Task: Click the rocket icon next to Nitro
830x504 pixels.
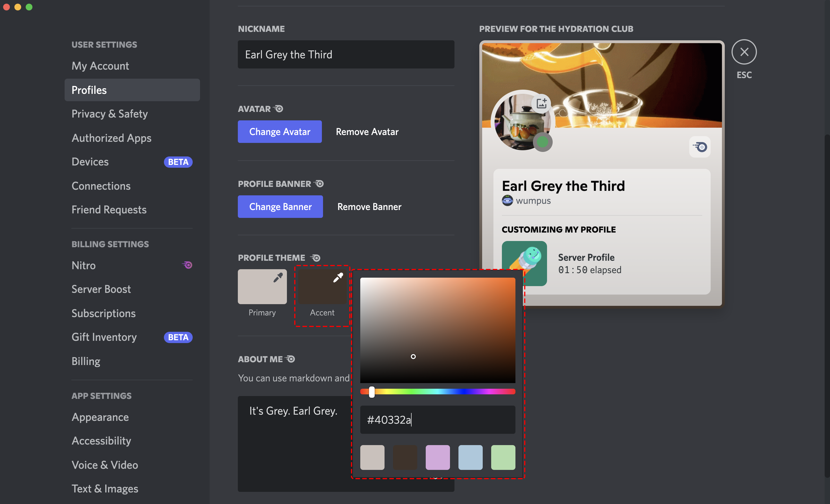Action: 188,265
